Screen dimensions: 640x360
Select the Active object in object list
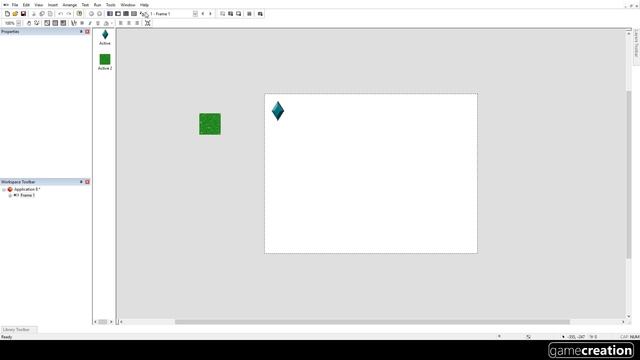105,37
